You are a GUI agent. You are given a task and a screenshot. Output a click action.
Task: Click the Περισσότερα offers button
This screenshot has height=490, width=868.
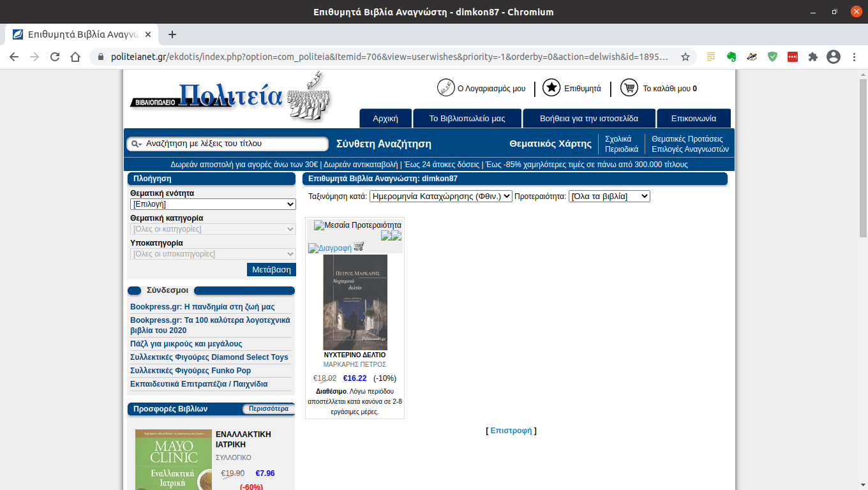[x=269, y=409]
